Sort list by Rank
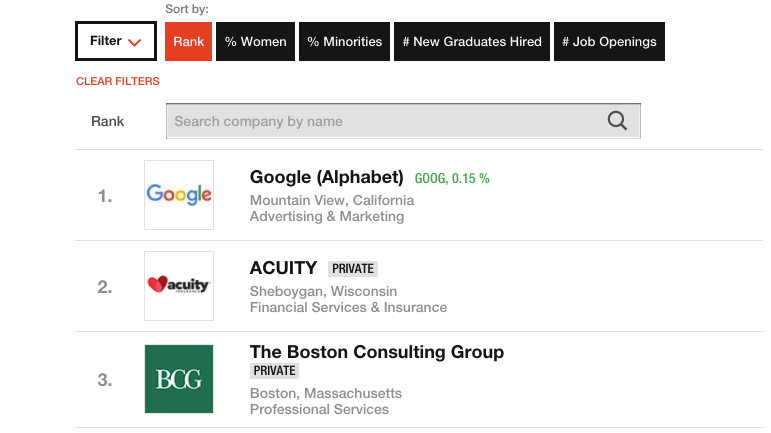The image size is (771, 433). coord(188,41)
